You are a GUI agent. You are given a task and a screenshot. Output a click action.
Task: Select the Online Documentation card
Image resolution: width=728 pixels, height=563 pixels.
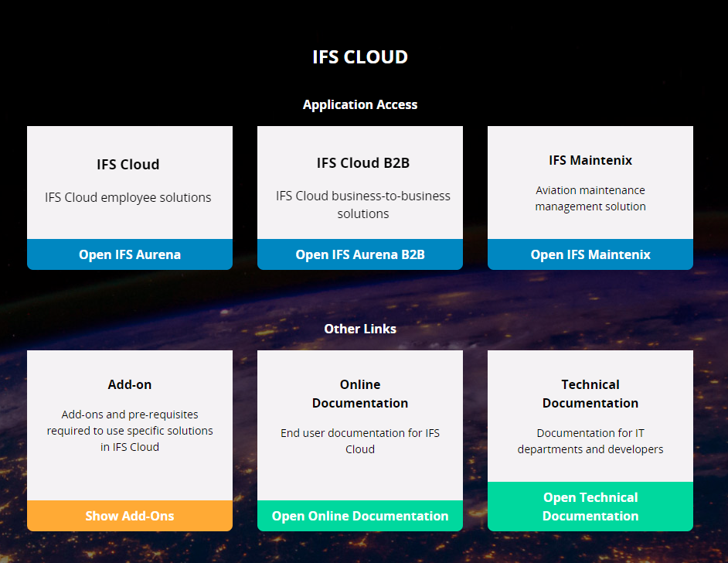click(359, 418)
